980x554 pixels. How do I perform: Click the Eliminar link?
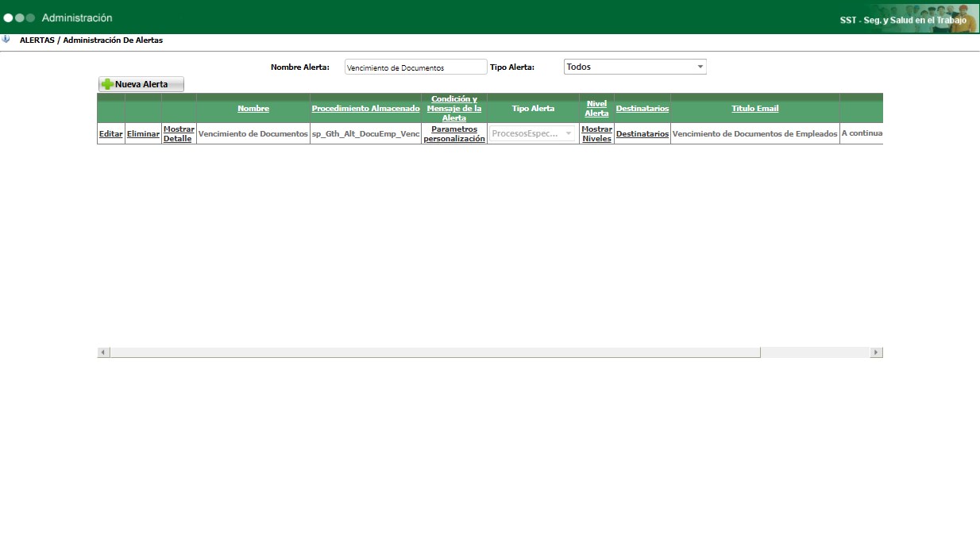coord(144,134)
